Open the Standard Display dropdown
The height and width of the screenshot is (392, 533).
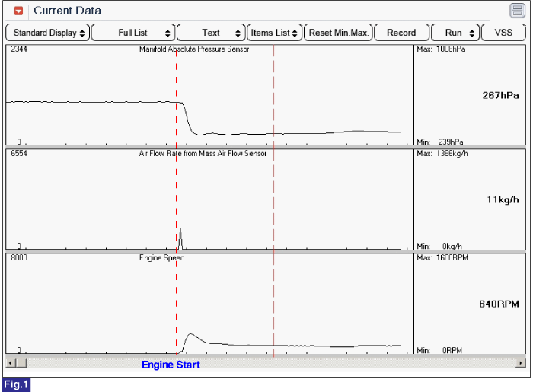47,33
